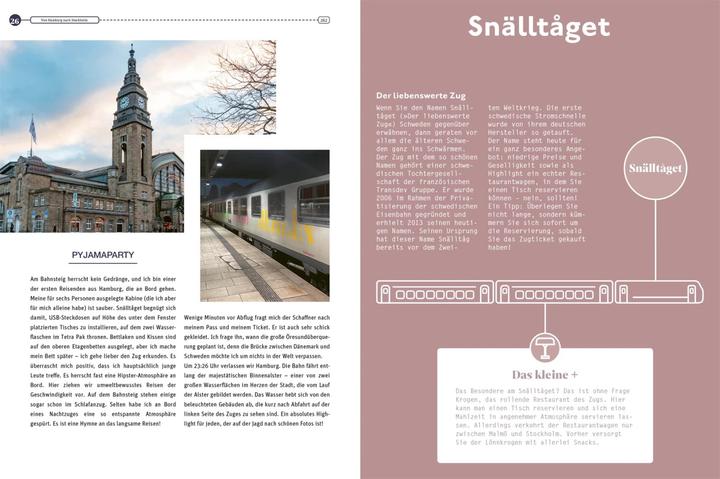This screenshot has width=720, height=479.
Task: Click the sentence "Es ist eine Hymne an das langsame Reisen!"
Action: pyautogui.click(x=107, y=424)
